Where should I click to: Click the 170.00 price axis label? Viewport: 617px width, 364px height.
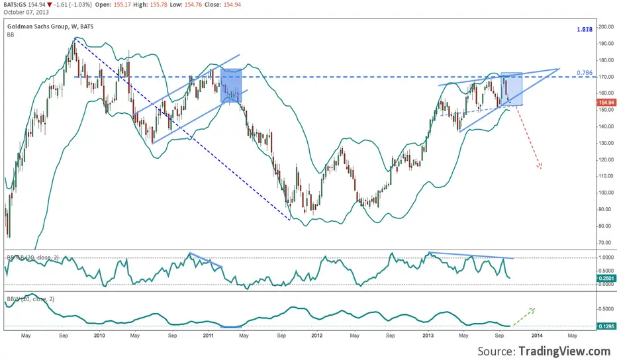pos(606,77)
